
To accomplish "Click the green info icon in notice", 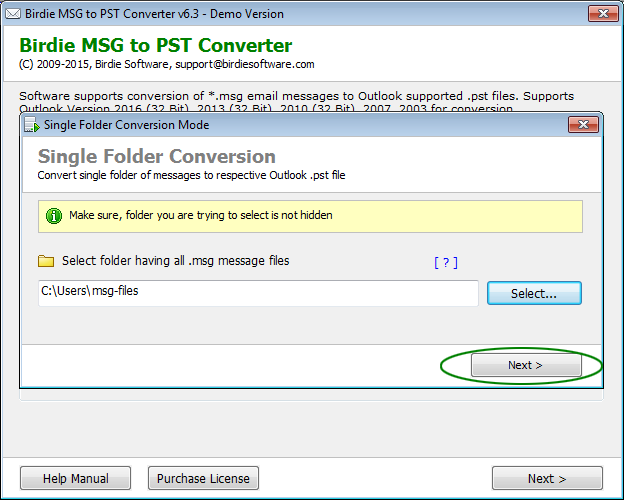I will (54, 216).
